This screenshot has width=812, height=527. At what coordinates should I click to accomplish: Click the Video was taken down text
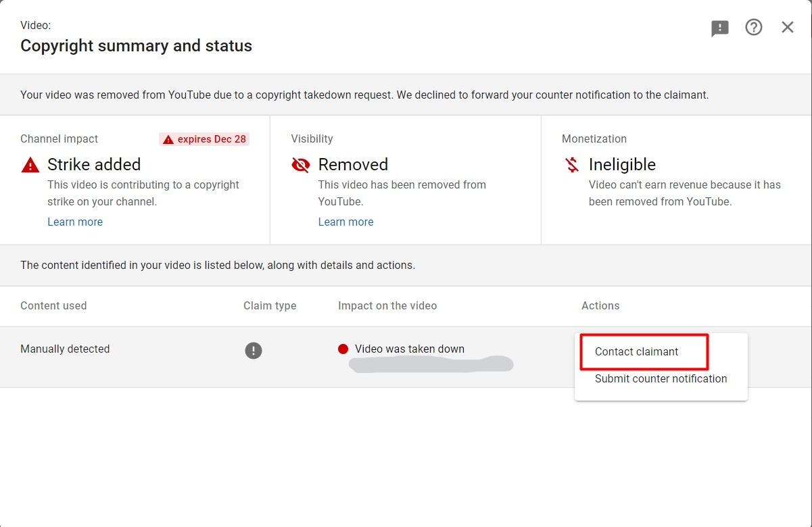410,349
